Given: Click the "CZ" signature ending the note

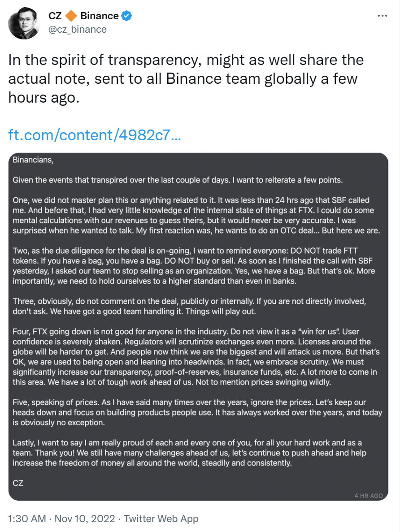Looking at the screenshot, I should [x=18, y=484].
